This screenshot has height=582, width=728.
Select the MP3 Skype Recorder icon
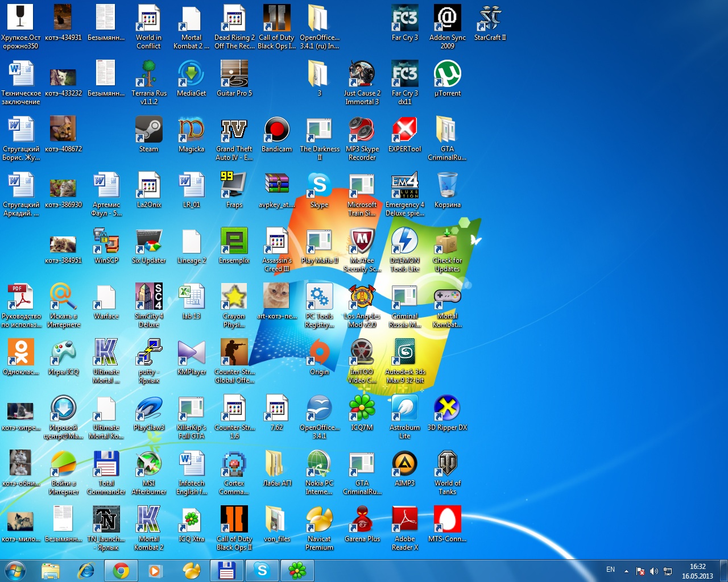pyautogui.click(x=362, y=139)
